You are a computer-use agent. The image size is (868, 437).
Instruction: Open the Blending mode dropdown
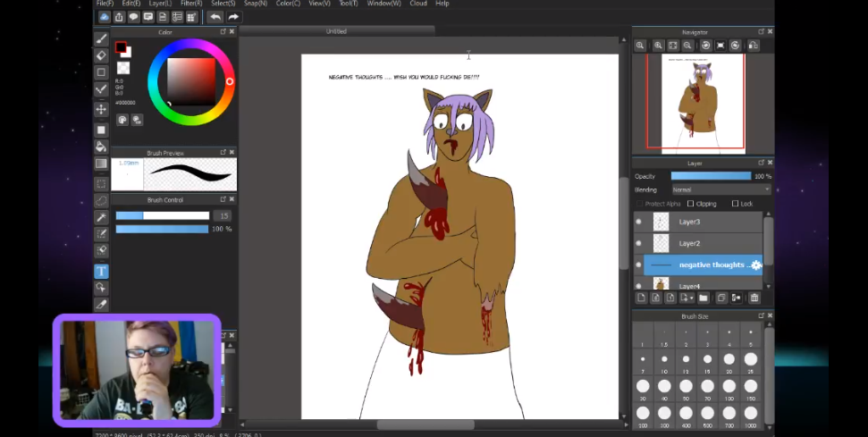click(x=721, y=189)
